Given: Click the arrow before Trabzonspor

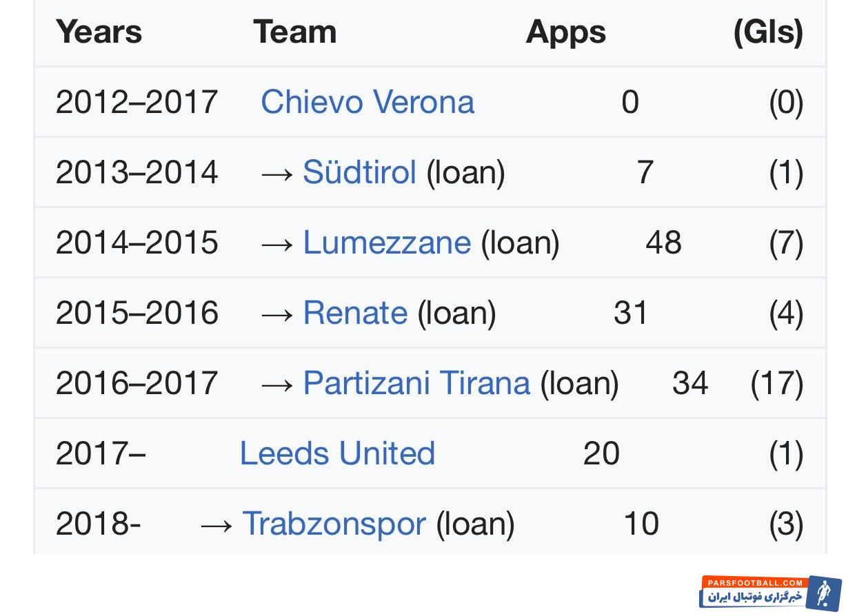Looking at the screenshot, I should (x=216, y=525).
